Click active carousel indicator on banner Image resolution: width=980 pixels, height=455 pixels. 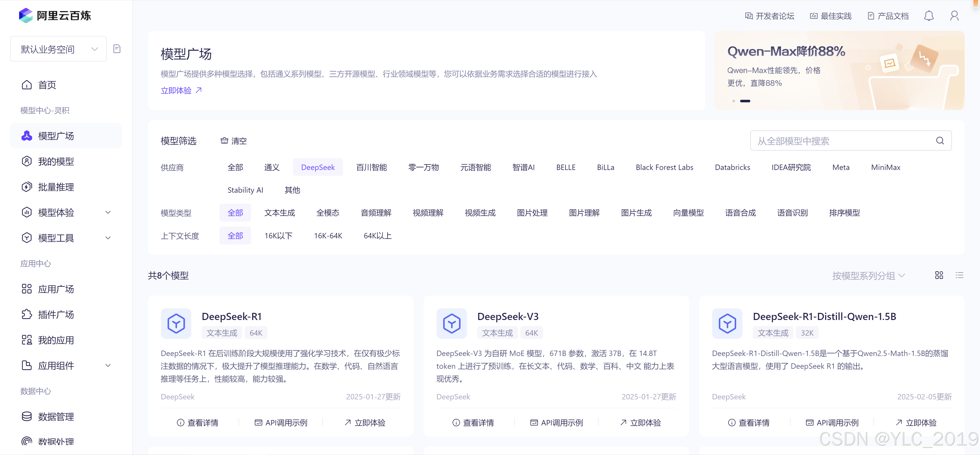(745, 101)
